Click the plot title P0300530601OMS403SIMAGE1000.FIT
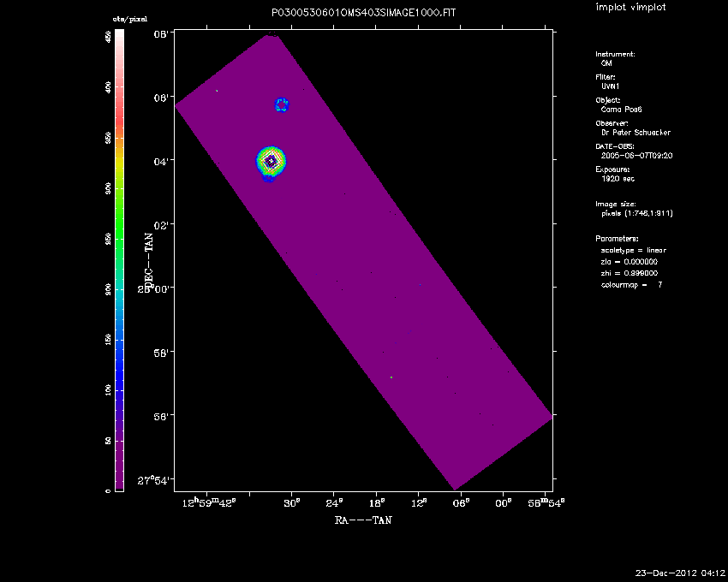Screen dimensions: 728x582 coord(363,13)
